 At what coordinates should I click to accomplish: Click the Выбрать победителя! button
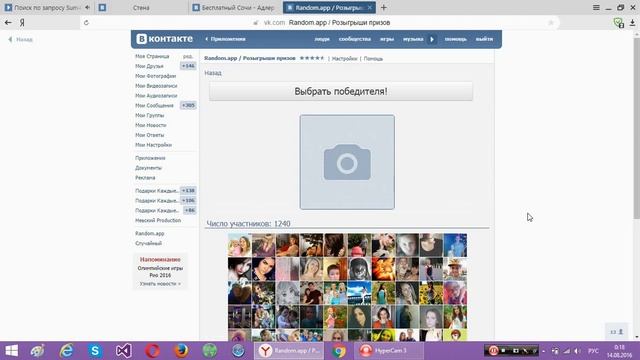click(341, 91)
